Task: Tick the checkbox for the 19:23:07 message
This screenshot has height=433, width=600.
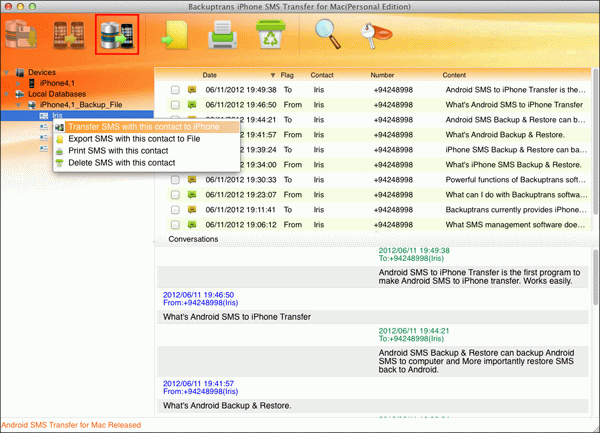Action: click(175, 195)
